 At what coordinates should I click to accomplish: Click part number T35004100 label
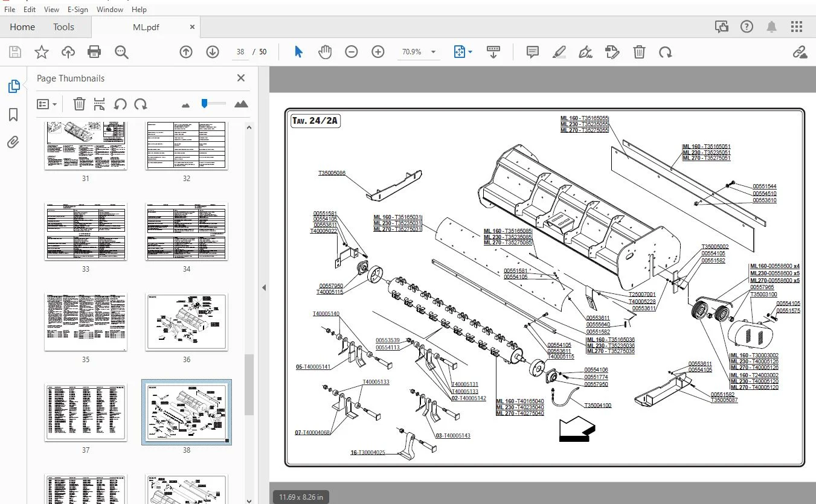pos(597,405)
